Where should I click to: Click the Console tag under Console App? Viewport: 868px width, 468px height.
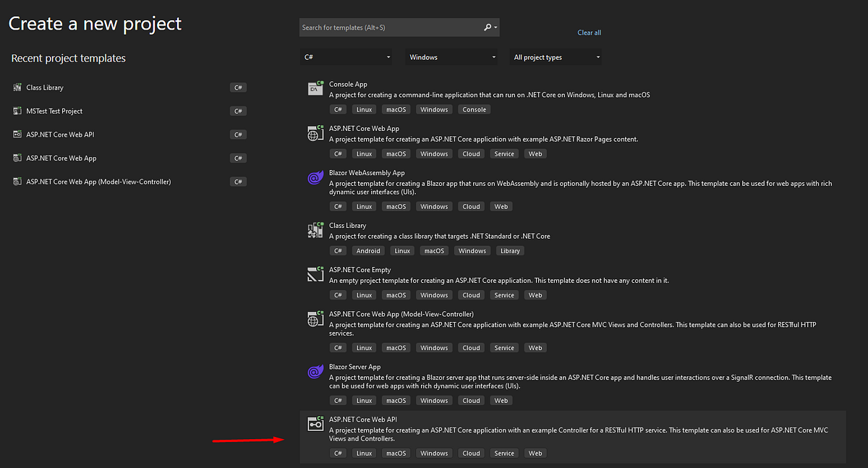click(x=475, y=109)
